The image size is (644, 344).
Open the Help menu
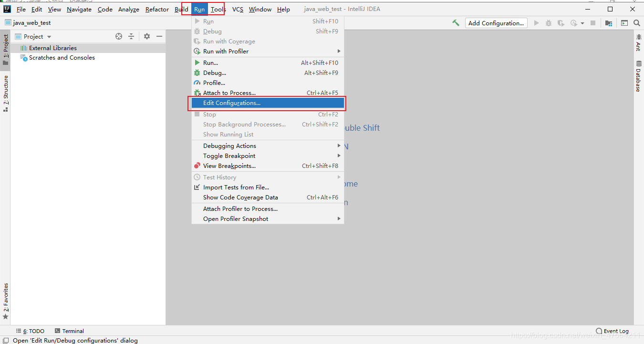pyautogui.click(x=283, y=9)
